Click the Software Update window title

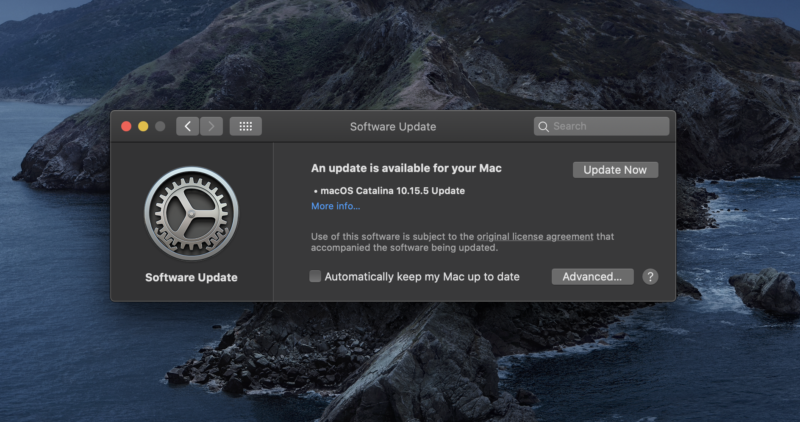coord(393,127)
